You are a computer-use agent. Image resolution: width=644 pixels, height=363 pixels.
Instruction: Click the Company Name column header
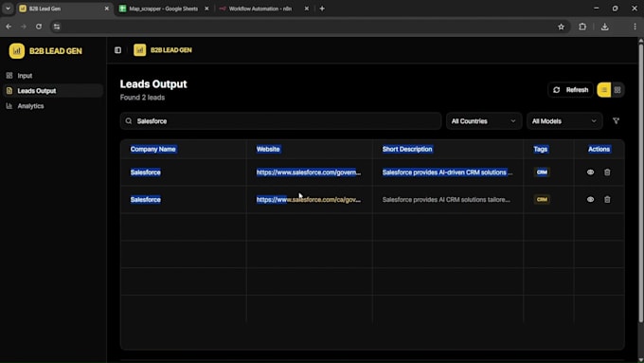[x=152, y=149]
